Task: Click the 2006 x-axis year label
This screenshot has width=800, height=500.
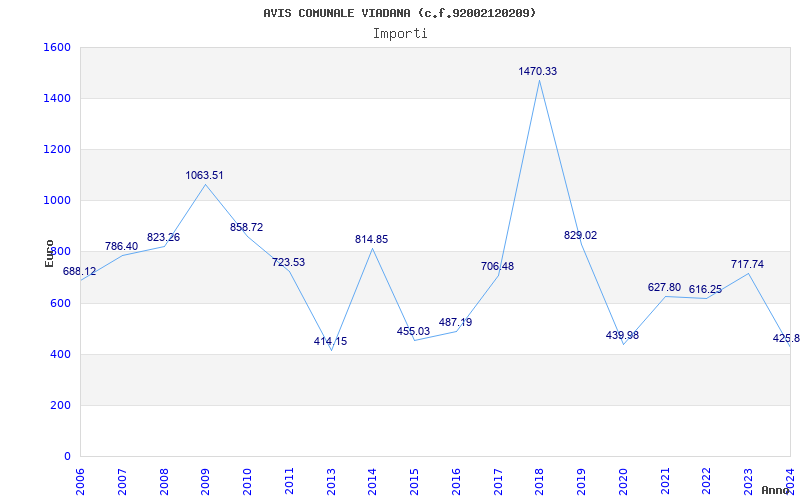Action: point(81,479)
